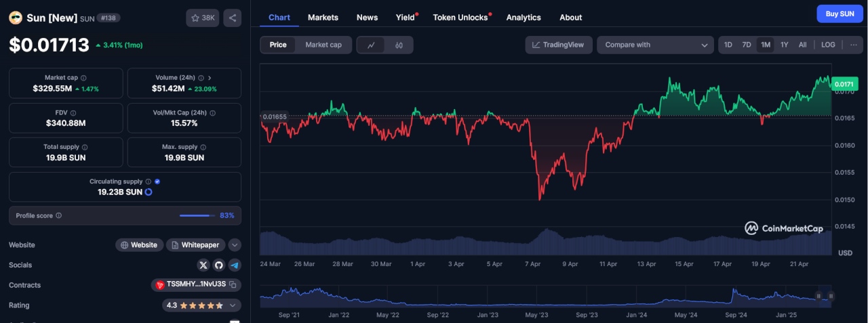Screen dimensions: 868x323
Task: Open the chart more options ellipsis
Action: click(853, 45)
